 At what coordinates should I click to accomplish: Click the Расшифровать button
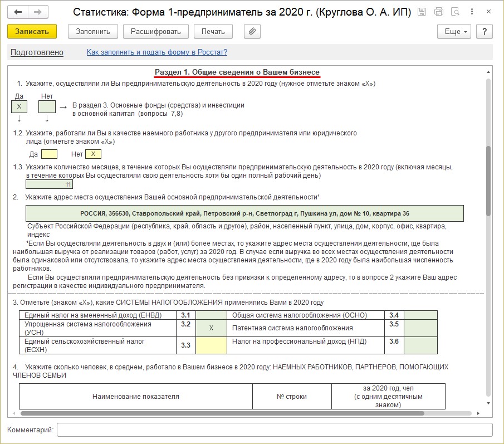(x=155, y=31)
